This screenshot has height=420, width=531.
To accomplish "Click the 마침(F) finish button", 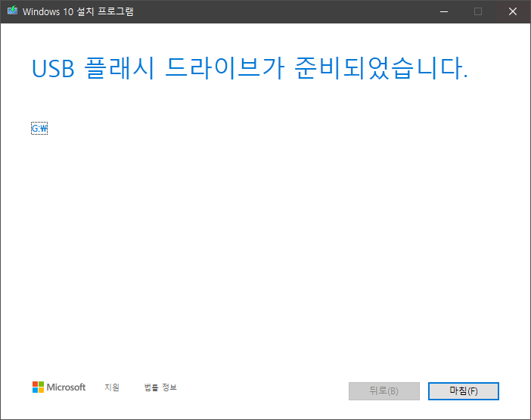I will [463, 391].
